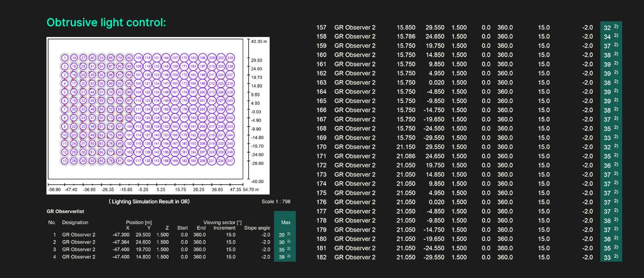This screenshot has height=278, width=644.
Task: Click observer marker 157 in the top row
Action: tap(175, 57)
